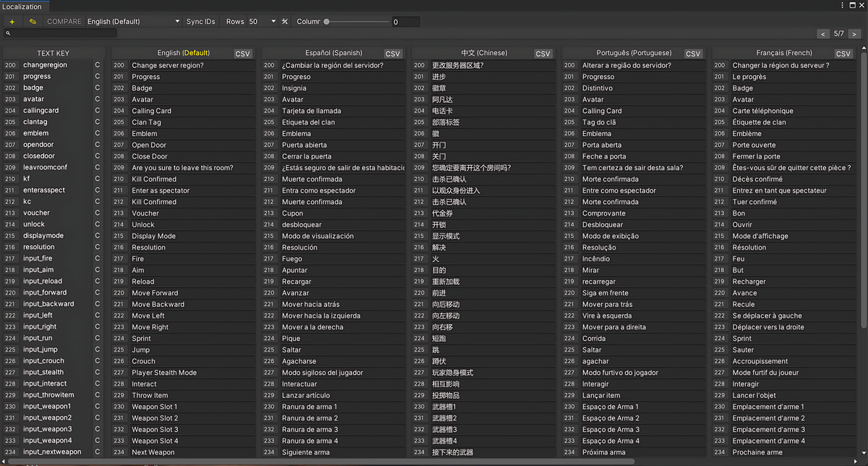This screenshot has width=868, height=466.
Task: Click French cell 'Entrez en tant que spectateur'
Action: pos(793,190)
